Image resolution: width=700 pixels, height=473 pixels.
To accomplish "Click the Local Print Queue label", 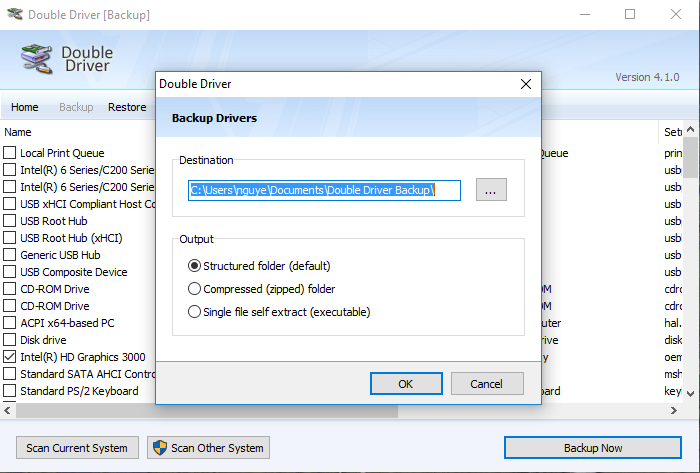I will pos(62,153).
